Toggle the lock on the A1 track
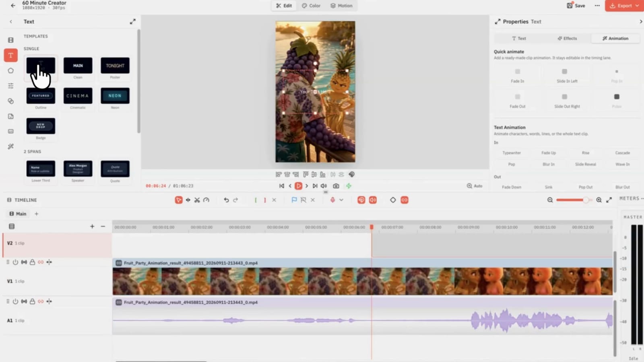 pyautogui.click(x=32, y=301)
